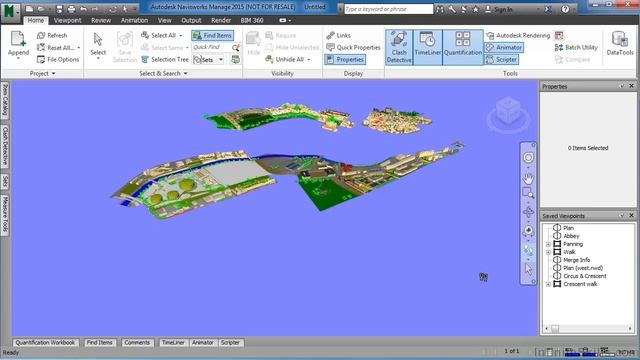
Task: Select the Abbey saved viewpoint
Action: click(x=571, y=236)
